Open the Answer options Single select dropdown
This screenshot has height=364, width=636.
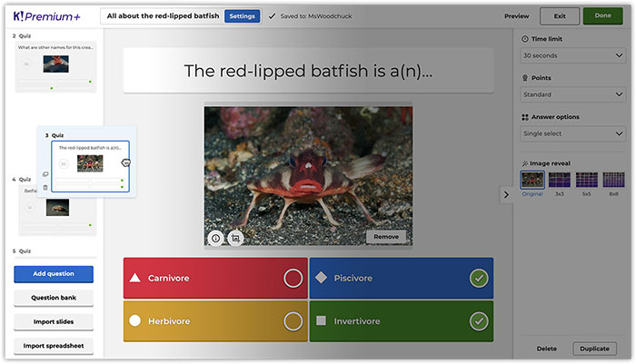(x=571, y=133)
